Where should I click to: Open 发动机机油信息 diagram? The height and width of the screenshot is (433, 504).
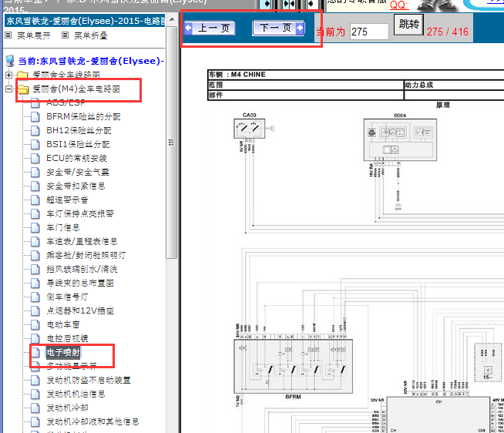pyautogui.click(x=76, y=394)
